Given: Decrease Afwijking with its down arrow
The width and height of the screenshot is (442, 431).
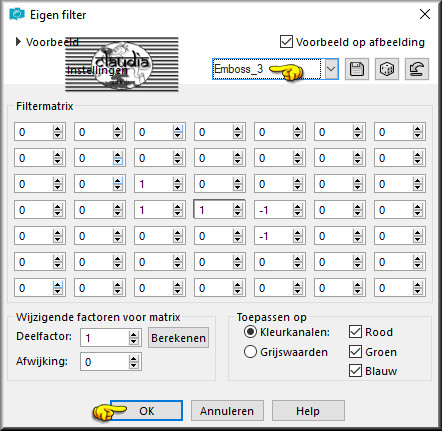Looking at the screenshot, I should click(134, 365).
